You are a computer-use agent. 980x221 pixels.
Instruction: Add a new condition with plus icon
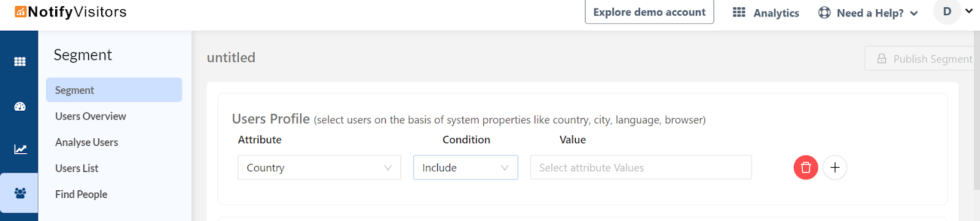(835, 168)
